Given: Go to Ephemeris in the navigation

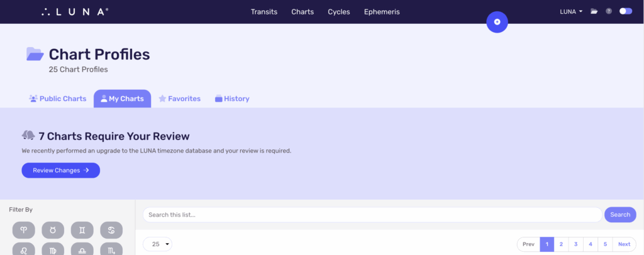Looking at the screenshot, I should coord(381,12).
